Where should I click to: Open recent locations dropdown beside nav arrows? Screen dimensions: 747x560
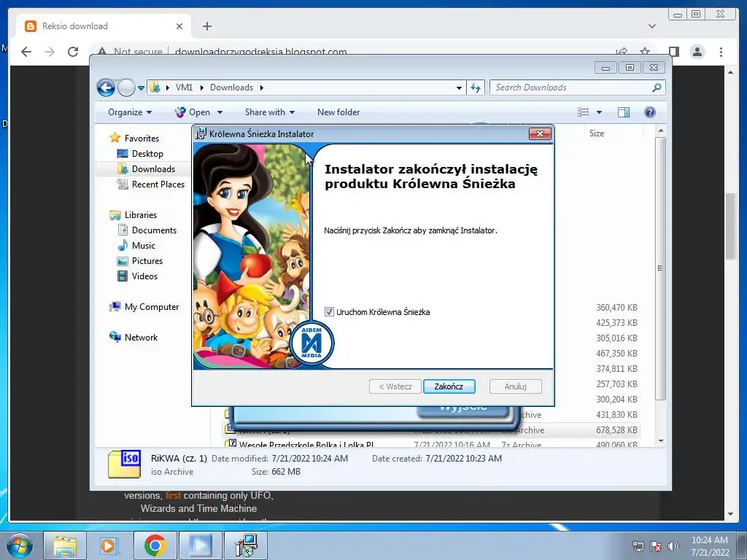(141, 88)
